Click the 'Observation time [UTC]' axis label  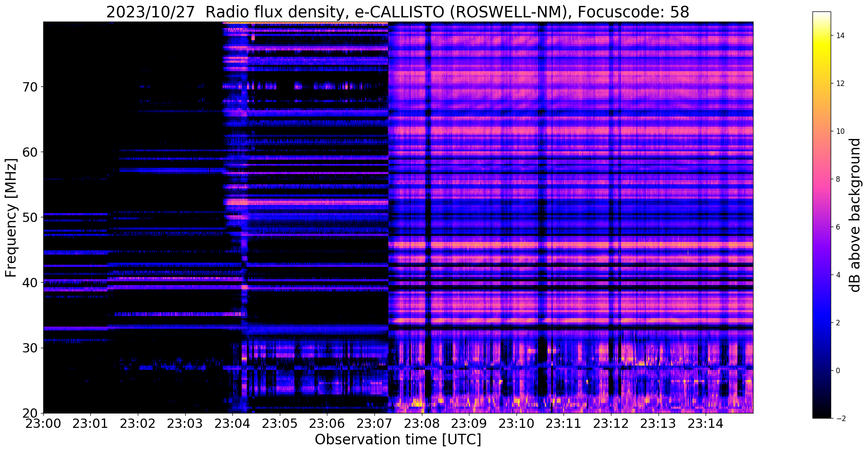point(398,440)
